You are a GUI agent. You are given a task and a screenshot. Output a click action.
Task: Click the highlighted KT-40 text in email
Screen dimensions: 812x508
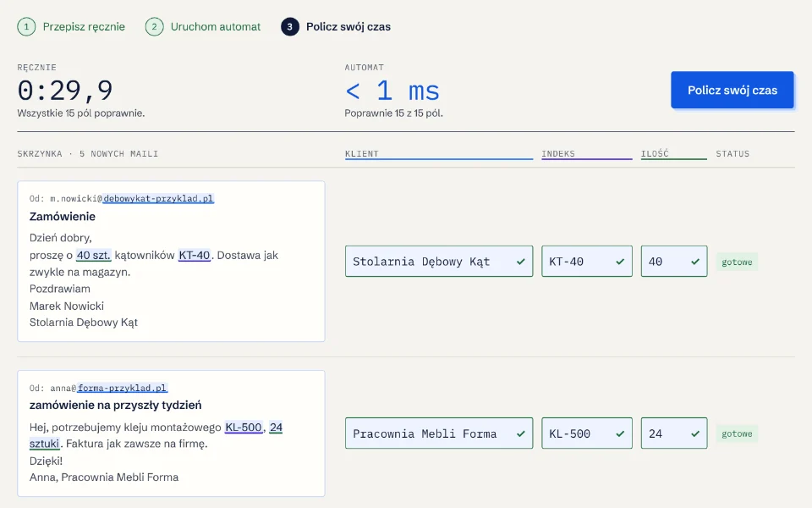pos(195,255)
